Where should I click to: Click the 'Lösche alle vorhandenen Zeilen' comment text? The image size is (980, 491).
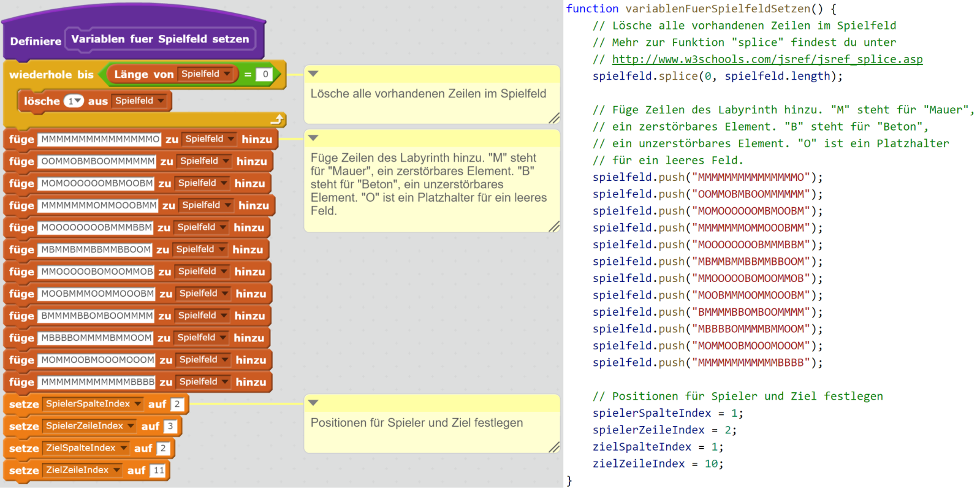tap(428, 94)
